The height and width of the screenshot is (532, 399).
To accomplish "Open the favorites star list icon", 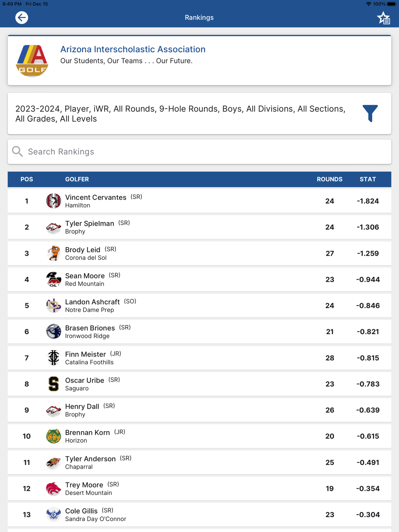I will (x=384, y=18).
